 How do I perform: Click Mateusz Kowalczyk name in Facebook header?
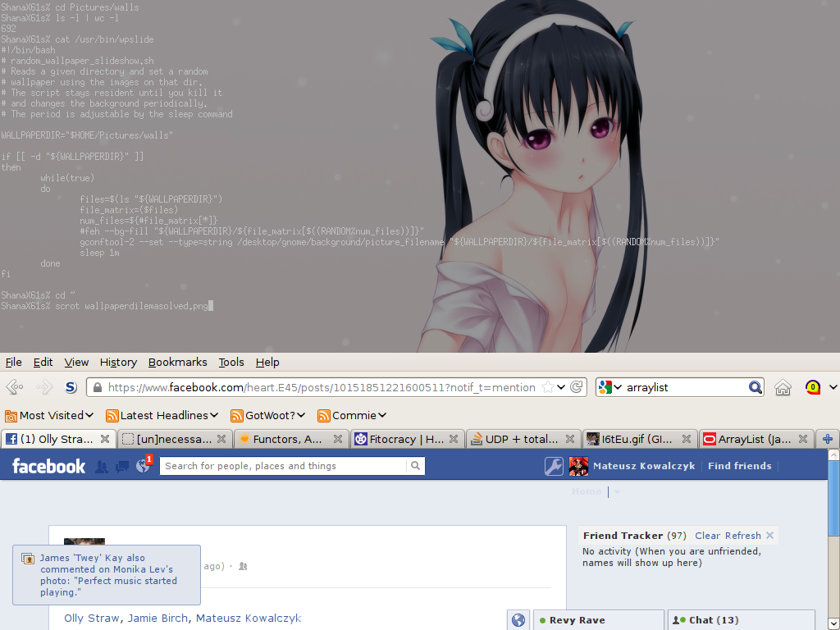click(x=644, y=466)
